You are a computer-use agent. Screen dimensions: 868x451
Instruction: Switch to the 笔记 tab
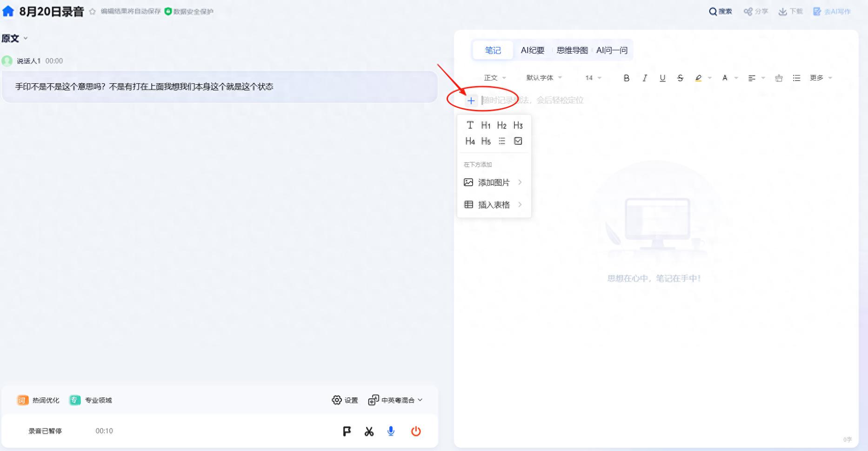pyautogui.click(x=493, y=50)
